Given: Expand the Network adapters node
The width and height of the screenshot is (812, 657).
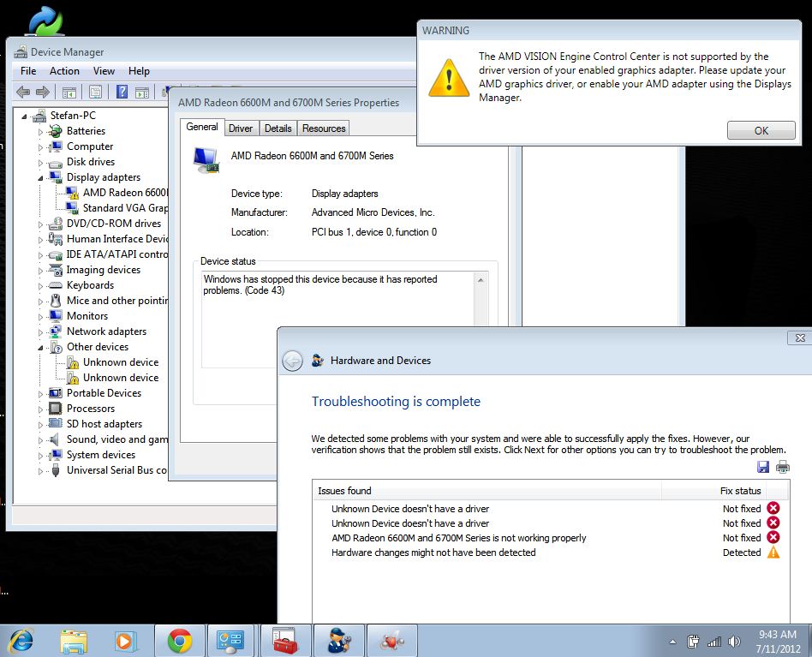Looking at the screenshot, I should [40, 331].
